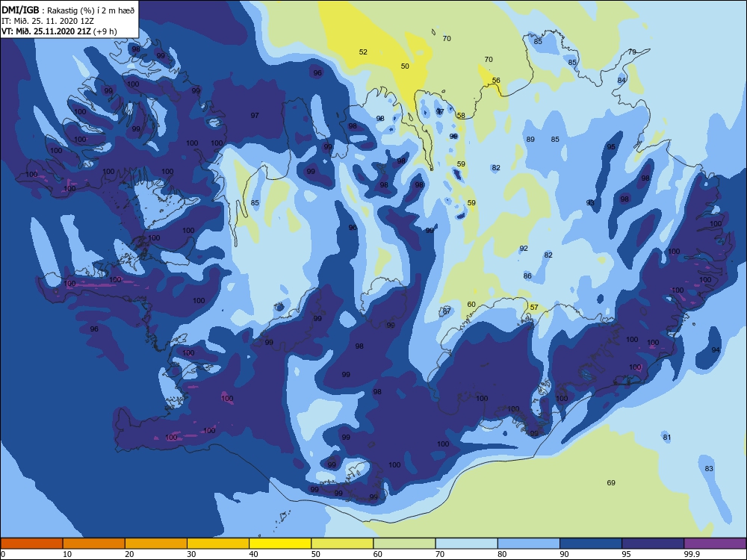Click the map value 81
747x560 pixels.
pos(667,438)
